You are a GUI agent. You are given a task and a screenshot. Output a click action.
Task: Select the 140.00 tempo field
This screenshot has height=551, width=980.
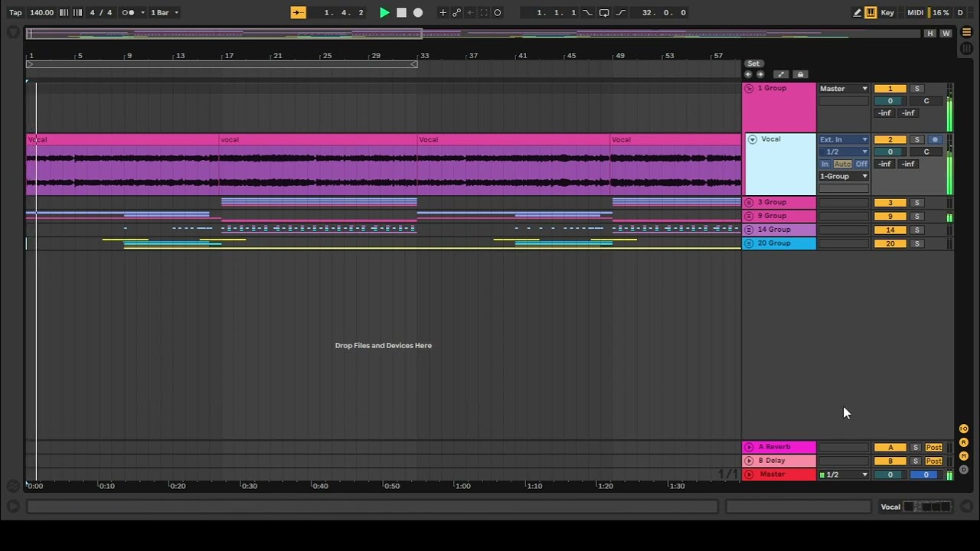41,12
